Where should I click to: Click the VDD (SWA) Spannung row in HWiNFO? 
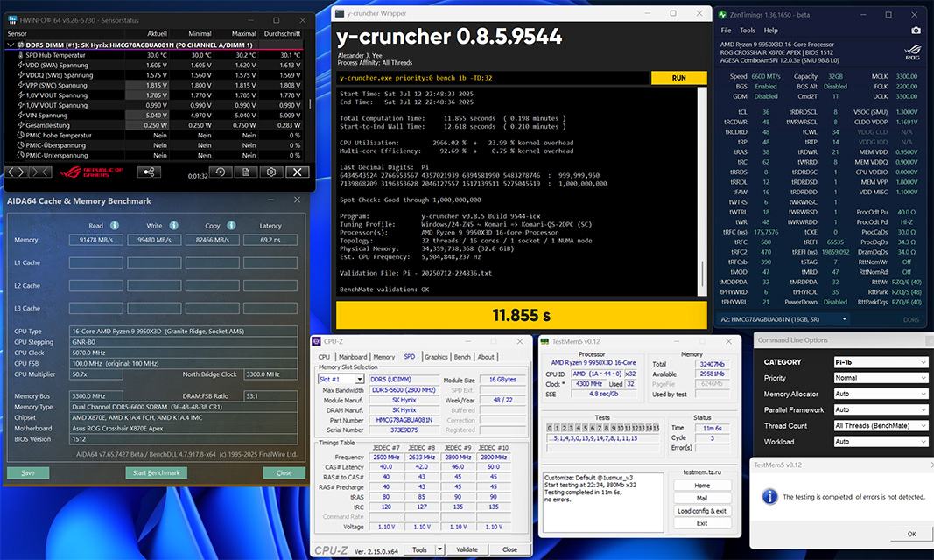point(154,66)
